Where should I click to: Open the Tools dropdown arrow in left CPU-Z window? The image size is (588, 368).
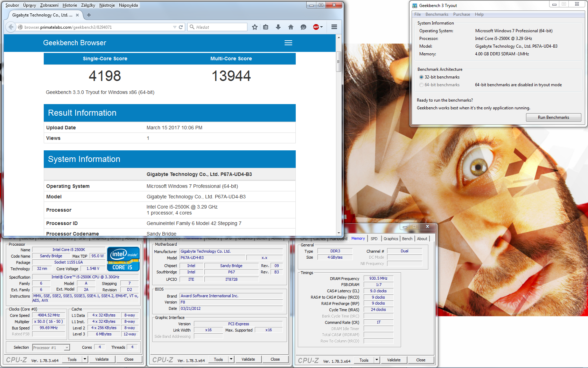click(x=85, y=359)
